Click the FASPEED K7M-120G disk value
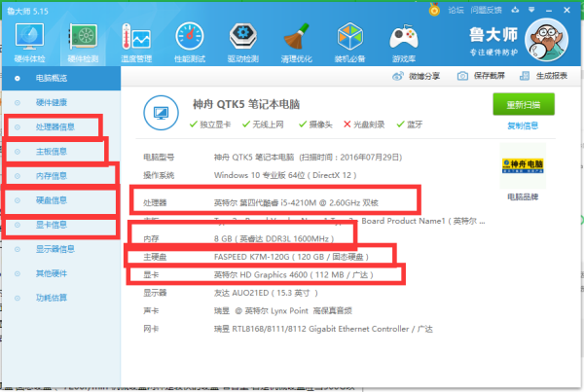Image resolution: width=584 pixels, height=392 pixels. point(291,257)
